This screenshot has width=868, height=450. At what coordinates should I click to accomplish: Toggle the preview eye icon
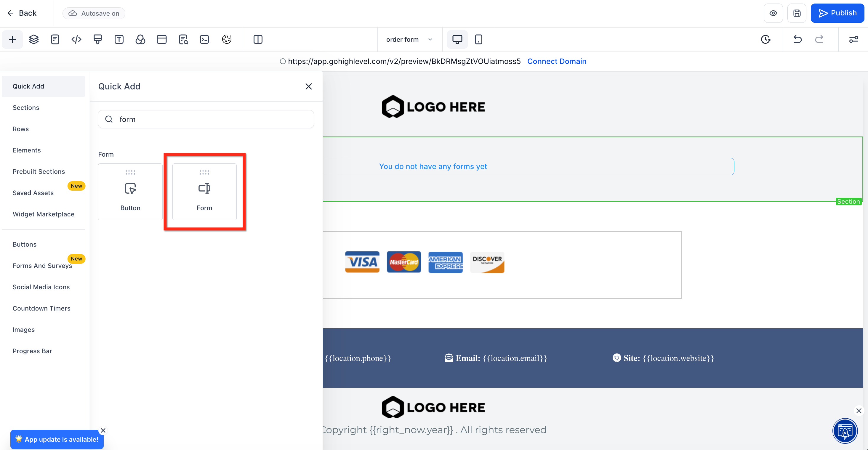[x=773, y=13]
